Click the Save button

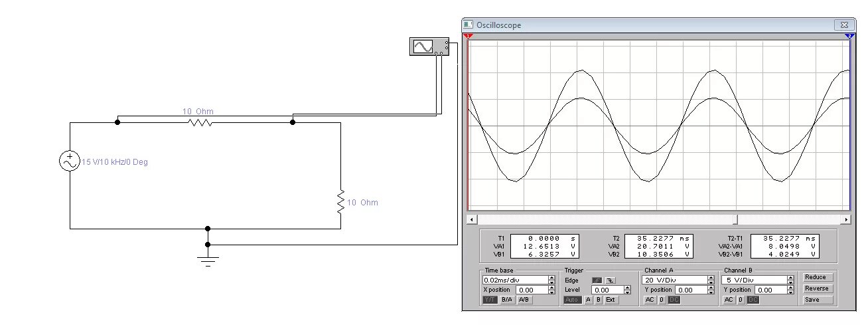[818, 300]
